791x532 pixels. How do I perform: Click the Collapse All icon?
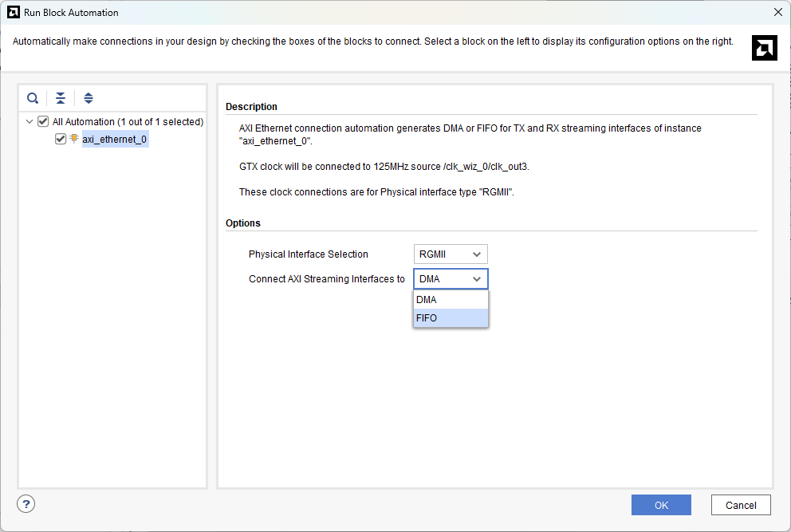click(61, 98)
